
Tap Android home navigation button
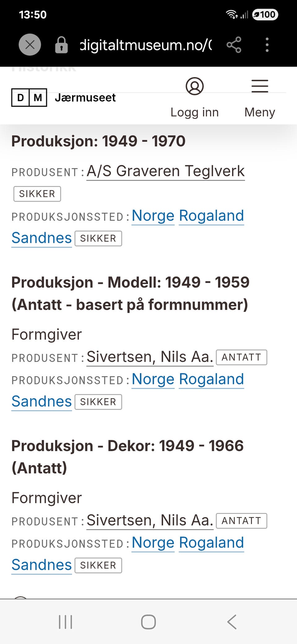148,622
